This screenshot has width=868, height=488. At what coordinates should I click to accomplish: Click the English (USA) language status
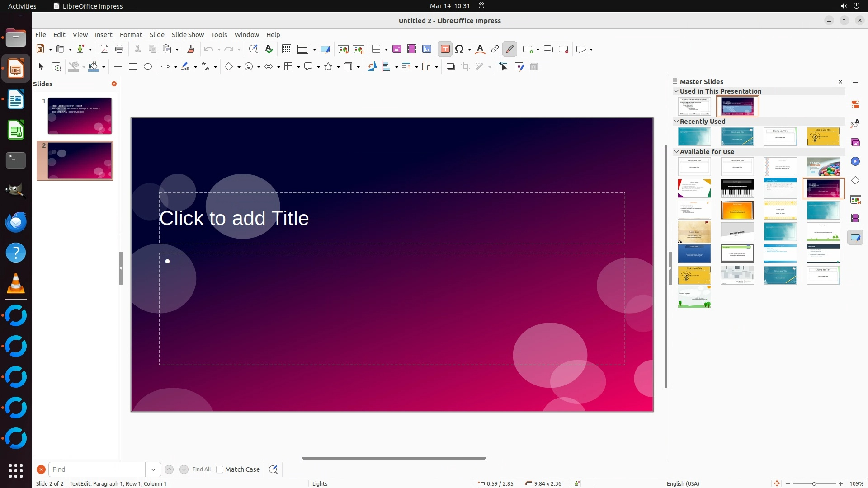pos(683,483)
